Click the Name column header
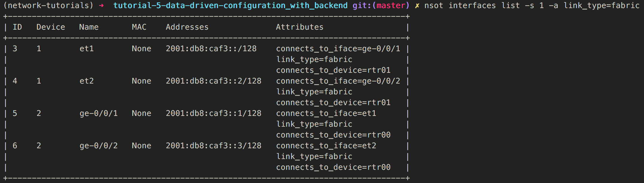This screenshot has width=644, height=183. (89, 27)
